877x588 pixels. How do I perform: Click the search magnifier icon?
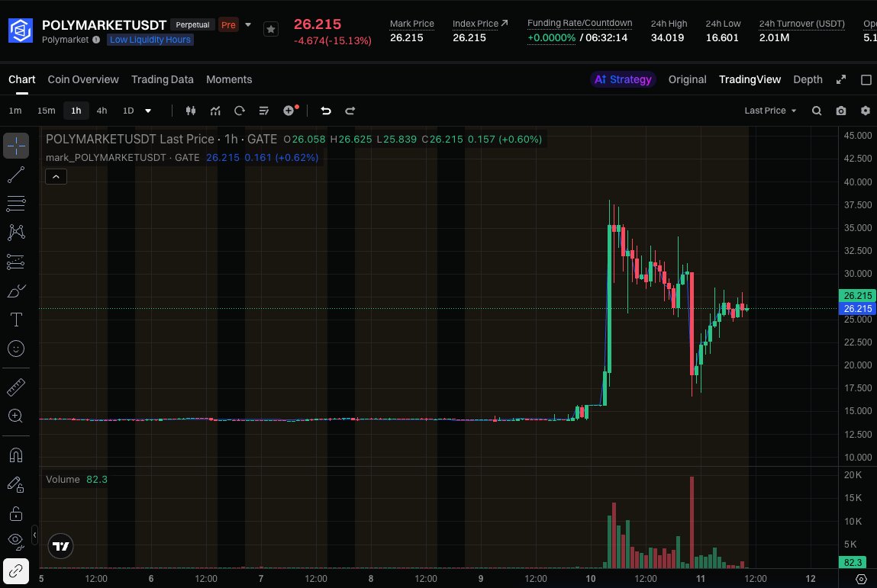(x=817, y=111)
